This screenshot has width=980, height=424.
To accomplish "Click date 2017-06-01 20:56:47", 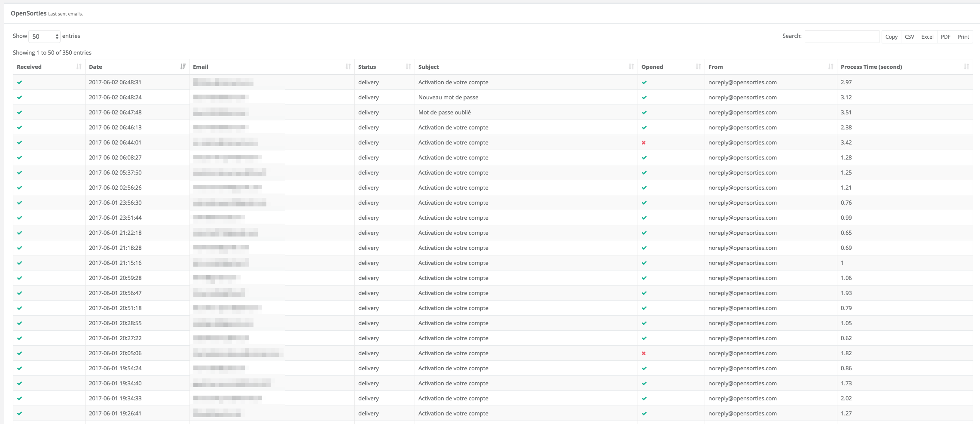I will point(115,293).
